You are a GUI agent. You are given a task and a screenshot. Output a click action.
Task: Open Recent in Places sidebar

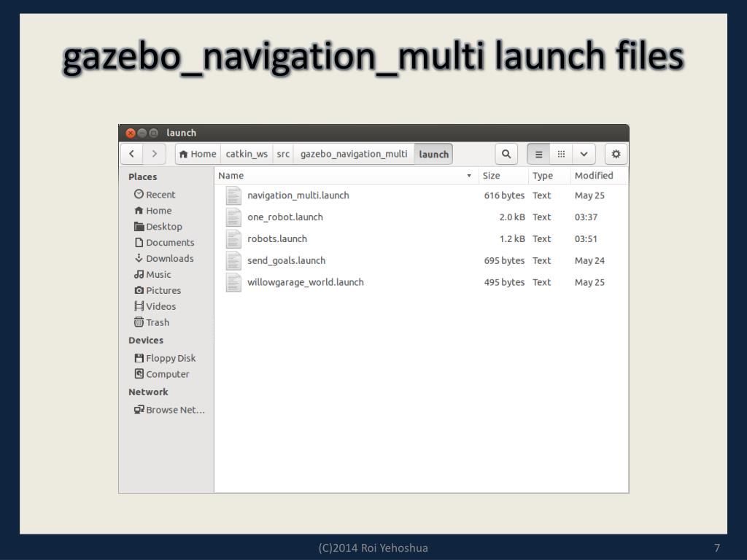(155, 194)
